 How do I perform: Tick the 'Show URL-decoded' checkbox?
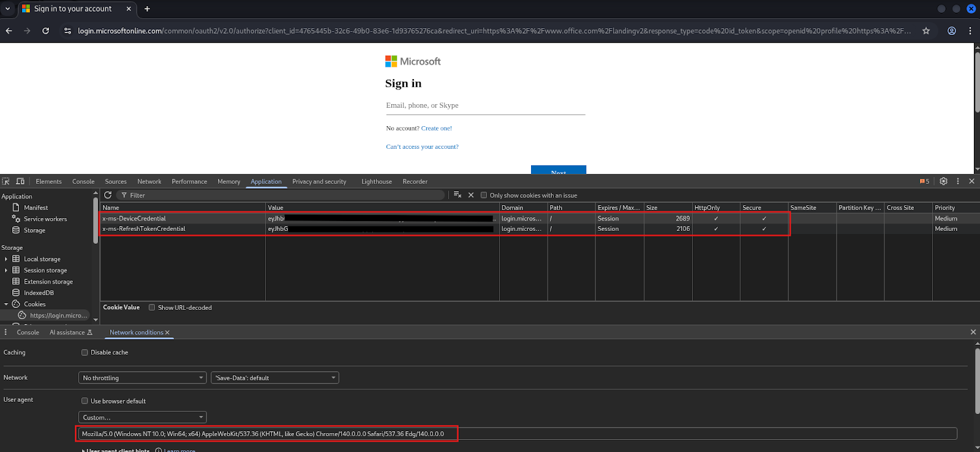pyautogui.click(x=152, y=307)
